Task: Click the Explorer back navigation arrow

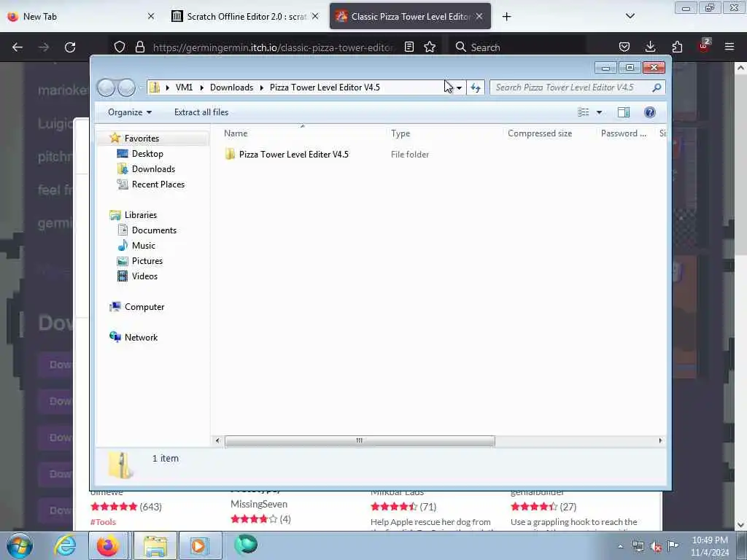Action: coord(107,87)
